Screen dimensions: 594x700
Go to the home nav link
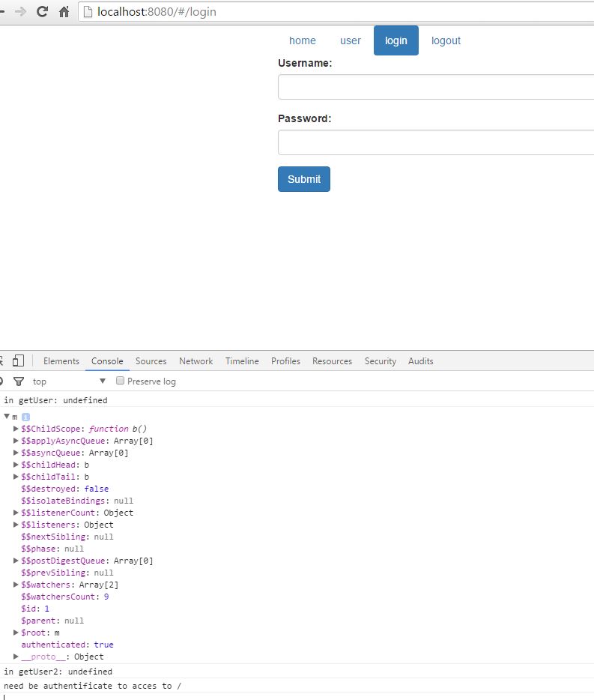tap(302, 40)
